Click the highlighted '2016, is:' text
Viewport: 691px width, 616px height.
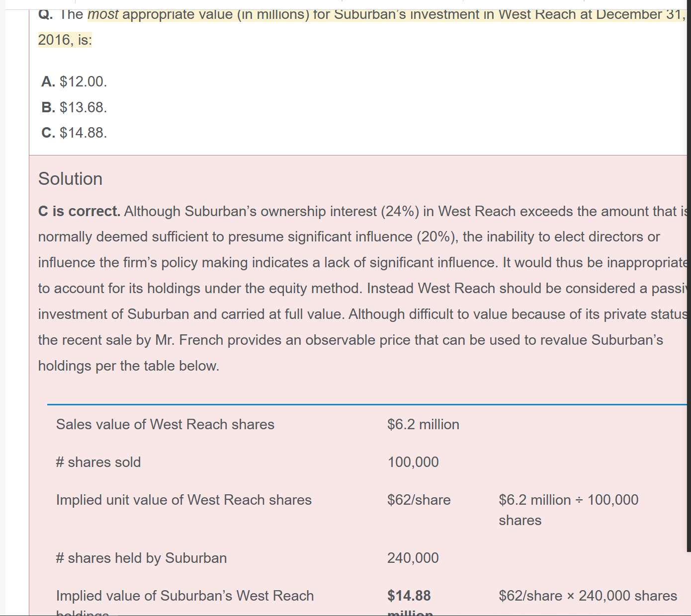tap(65, 40)
